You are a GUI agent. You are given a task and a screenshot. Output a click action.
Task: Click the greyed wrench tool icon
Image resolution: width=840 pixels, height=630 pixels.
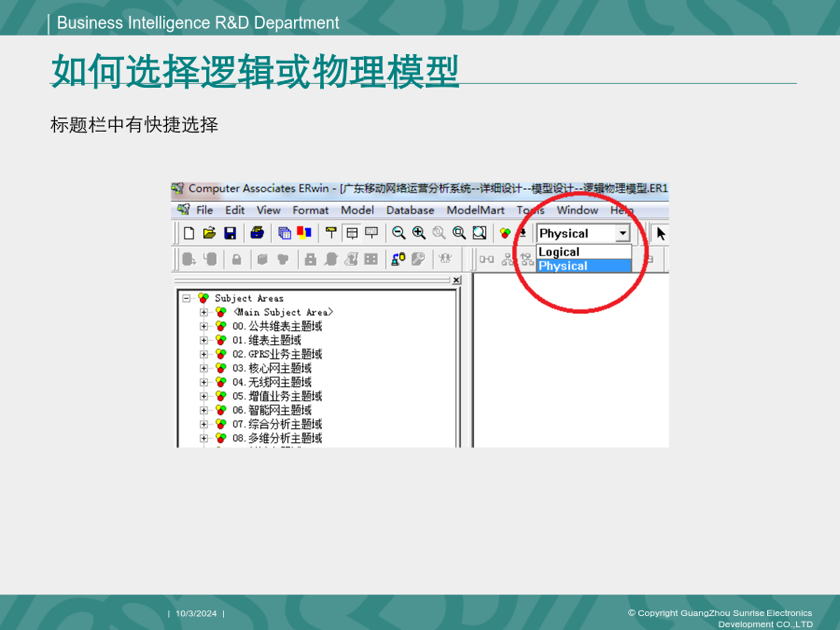418,259
